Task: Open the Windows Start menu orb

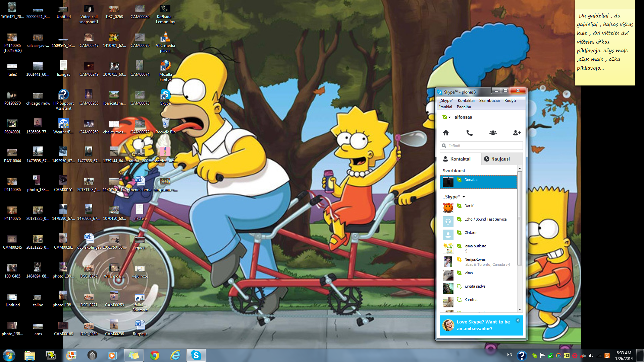Action: (9, 355)
